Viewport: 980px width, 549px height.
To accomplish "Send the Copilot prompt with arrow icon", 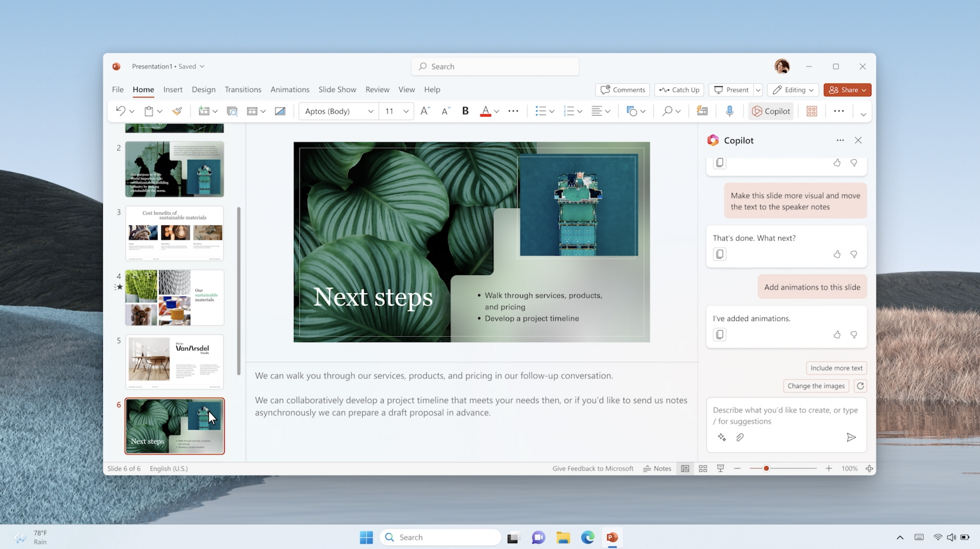I will click(851, 438).
